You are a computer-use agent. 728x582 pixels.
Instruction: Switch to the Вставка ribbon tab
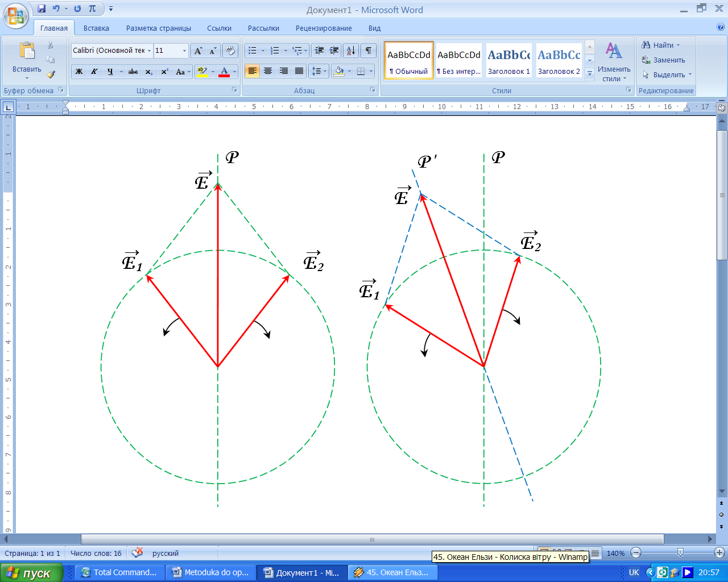tap(96, 28)
